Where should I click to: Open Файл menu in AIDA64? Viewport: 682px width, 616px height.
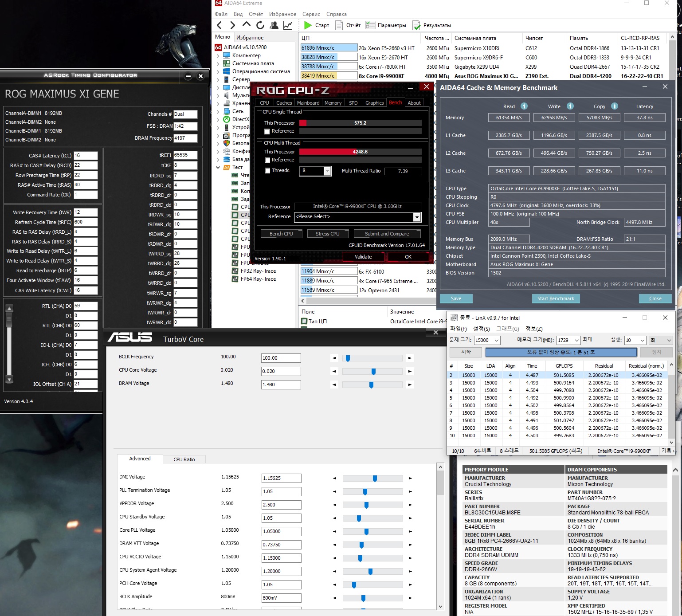(x=221, y=14)
